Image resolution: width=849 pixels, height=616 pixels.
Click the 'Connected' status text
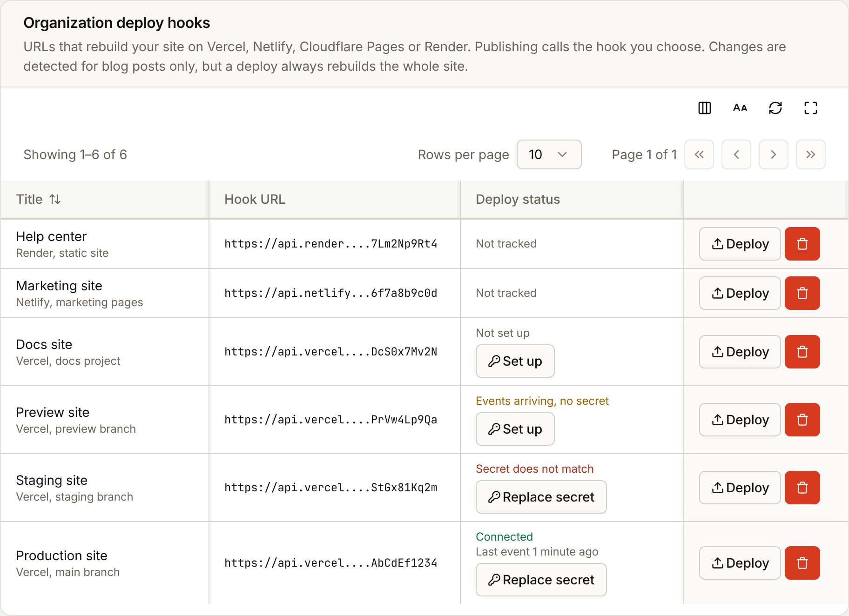click(504, 537)
